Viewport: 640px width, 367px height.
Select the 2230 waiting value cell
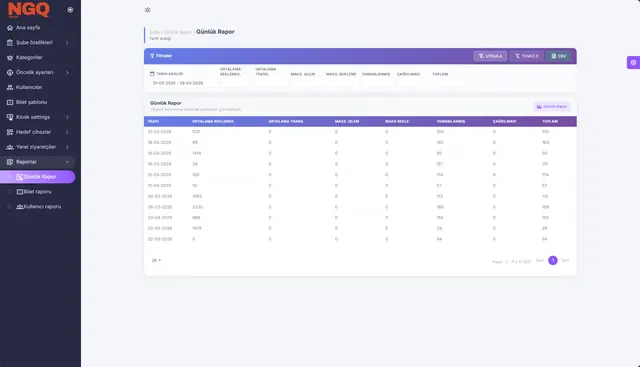click(197, 207)
